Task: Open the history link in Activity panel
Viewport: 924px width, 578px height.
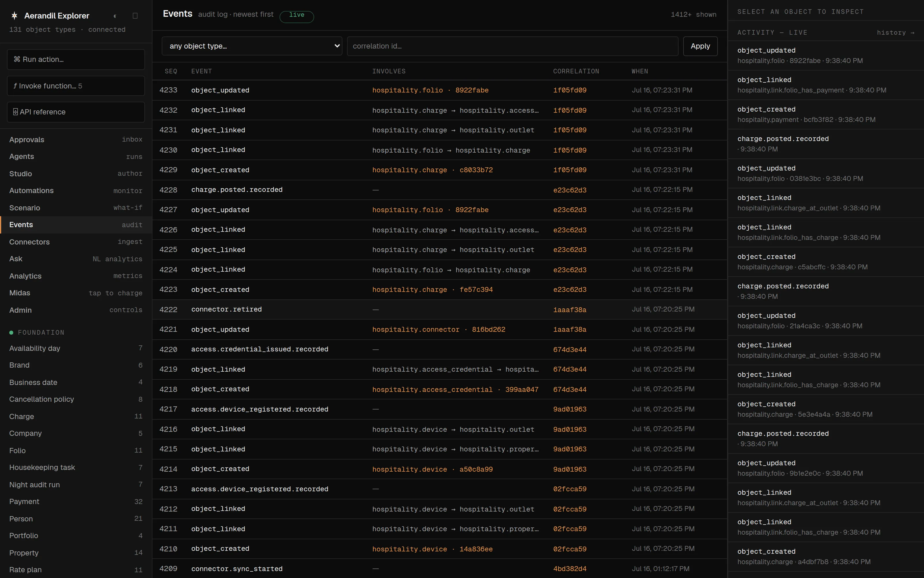Action: (x=895, y=32)
